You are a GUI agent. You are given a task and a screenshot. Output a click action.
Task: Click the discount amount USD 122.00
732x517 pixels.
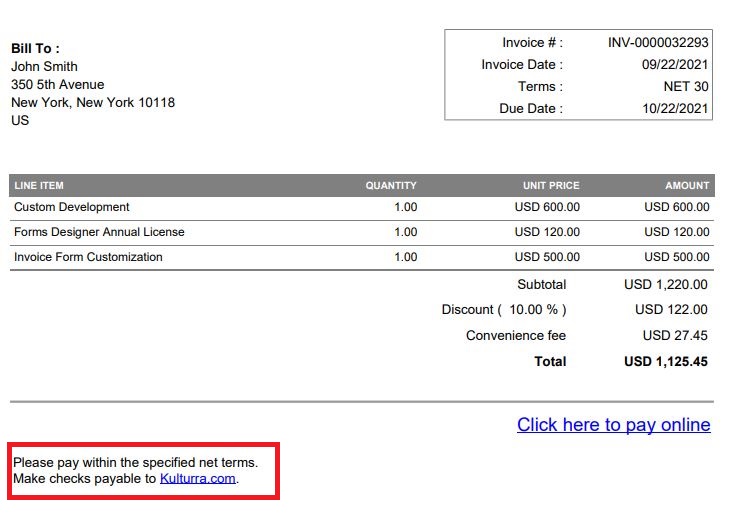671,310
